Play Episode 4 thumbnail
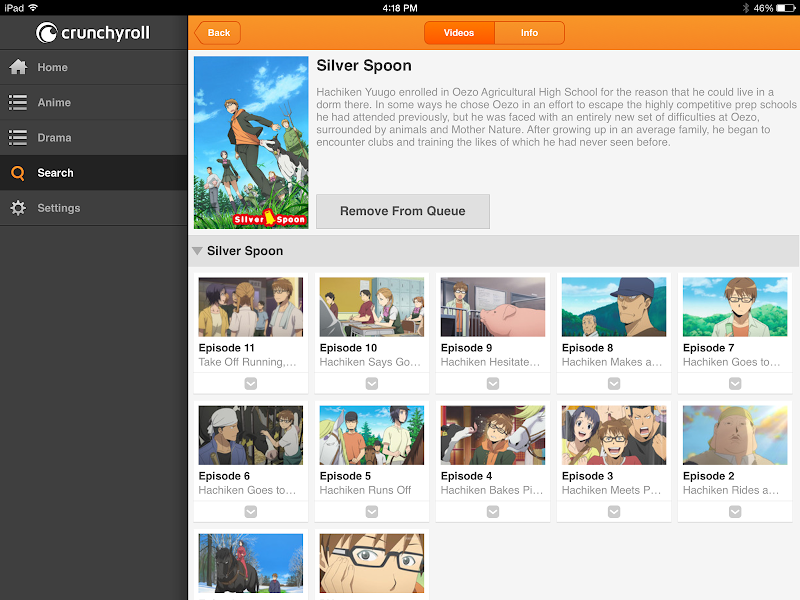 pos(493,435)
